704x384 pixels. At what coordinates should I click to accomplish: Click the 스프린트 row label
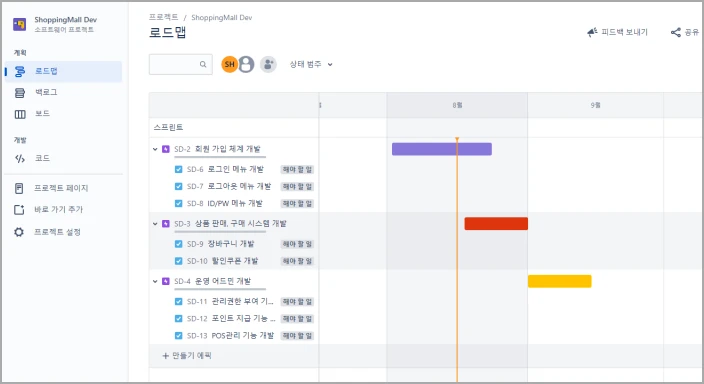pos(168,127)
